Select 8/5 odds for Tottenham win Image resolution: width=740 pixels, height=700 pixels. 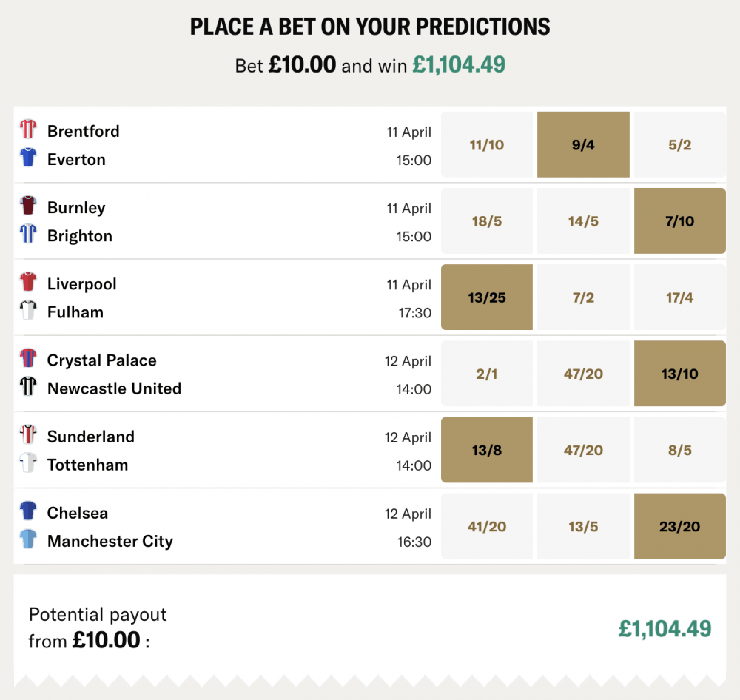[679, 449]
